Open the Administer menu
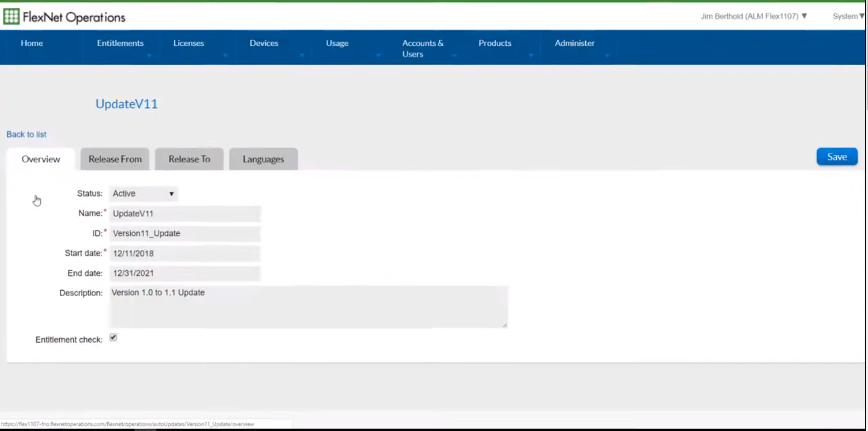This screenshot has width=868, height=431. (575, 43)
